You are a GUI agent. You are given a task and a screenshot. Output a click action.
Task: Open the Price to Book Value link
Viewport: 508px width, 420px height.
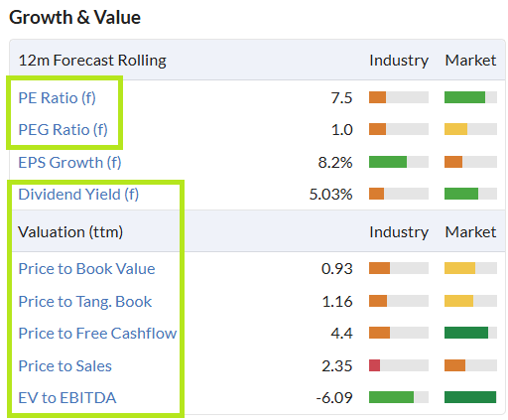pos(86,269)
